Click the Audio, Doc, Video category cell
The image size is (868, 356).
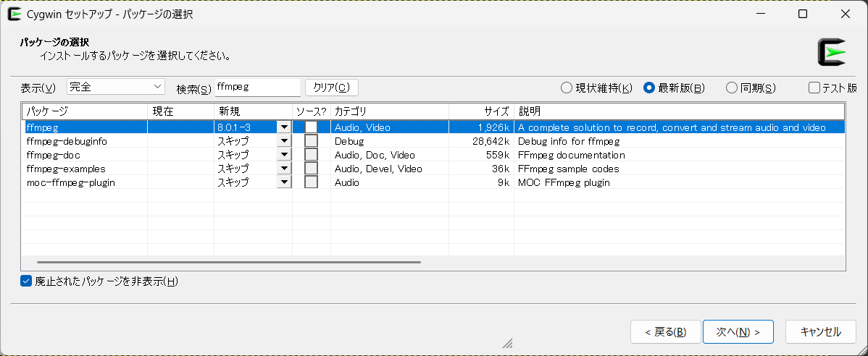tap(375, 155)
